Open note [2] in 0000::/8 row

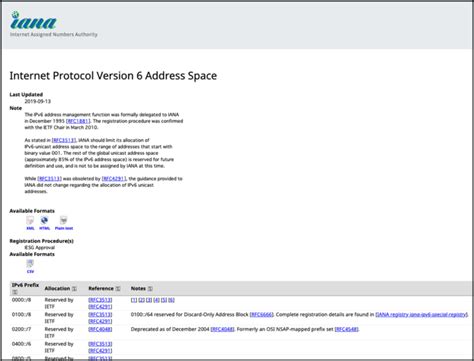(x=142, y=300)
